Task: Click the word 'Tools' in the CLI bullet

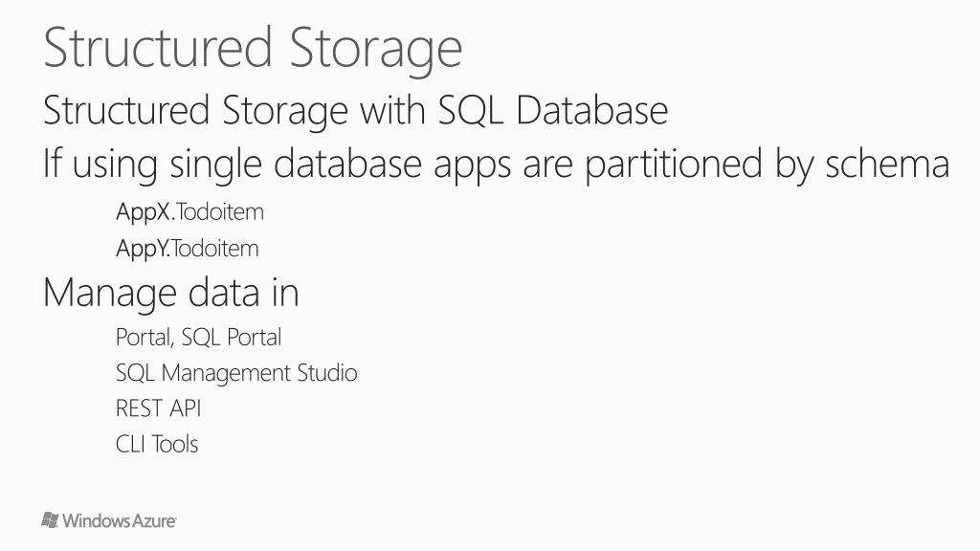Action: (174, 444)
